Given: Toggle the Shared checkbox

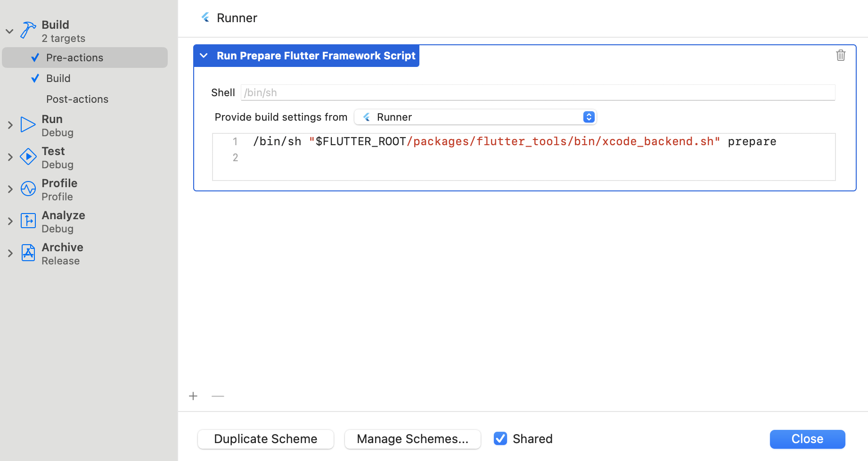Looking at the screenshot, I should pos(500,439).
